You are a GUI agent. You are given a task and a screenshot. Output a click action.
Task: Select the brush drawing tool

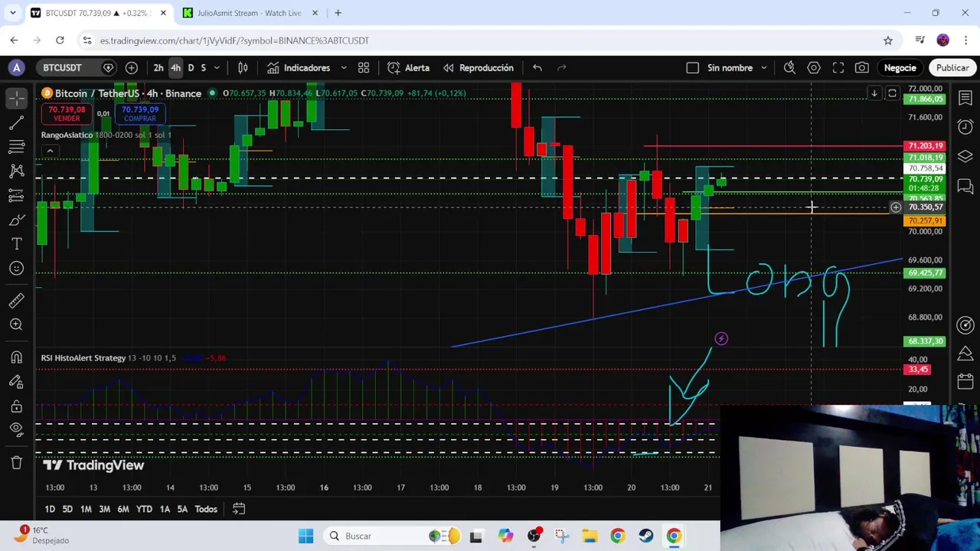17,220
